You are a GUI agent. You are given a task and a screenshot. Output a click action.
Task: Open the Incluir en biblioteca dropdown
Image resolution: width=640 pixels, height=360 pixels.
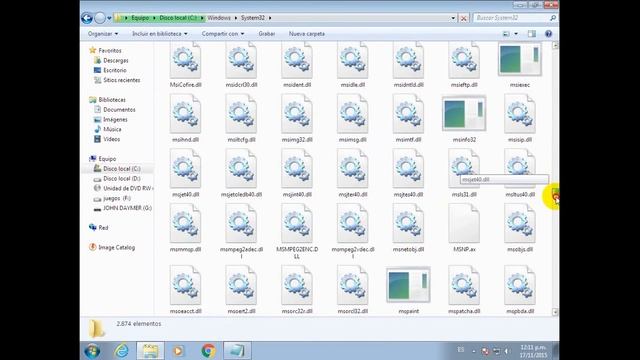(160, 34)
